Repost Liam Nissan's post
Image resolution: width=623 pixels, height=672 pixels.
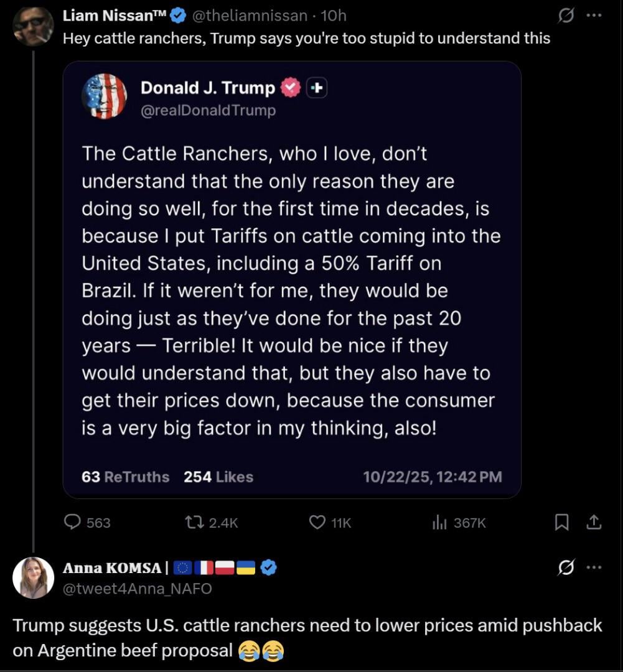(x=195, y=522)
